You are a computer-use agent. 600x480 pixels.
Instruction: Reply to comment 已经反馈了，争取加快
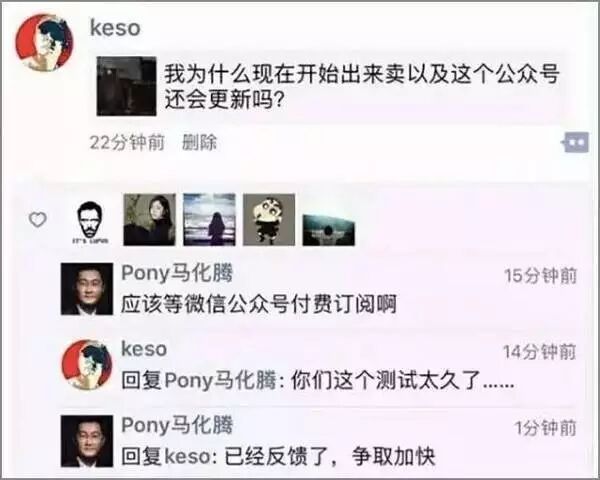278,456
